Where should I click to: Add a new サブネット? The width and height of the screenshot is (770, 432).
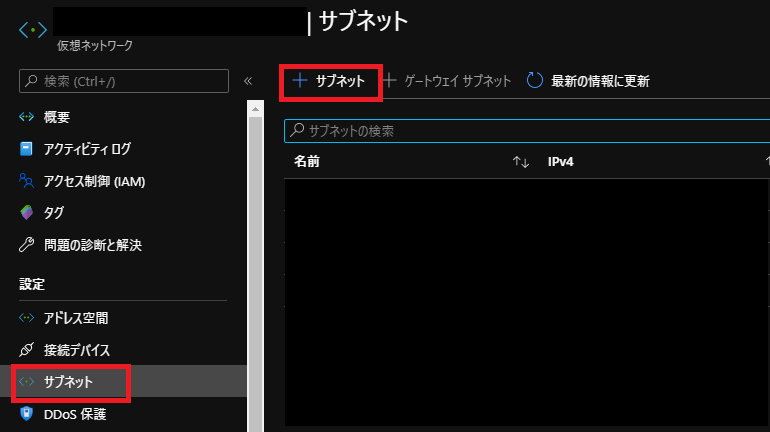pyautogui.click(x=329, y=81)
